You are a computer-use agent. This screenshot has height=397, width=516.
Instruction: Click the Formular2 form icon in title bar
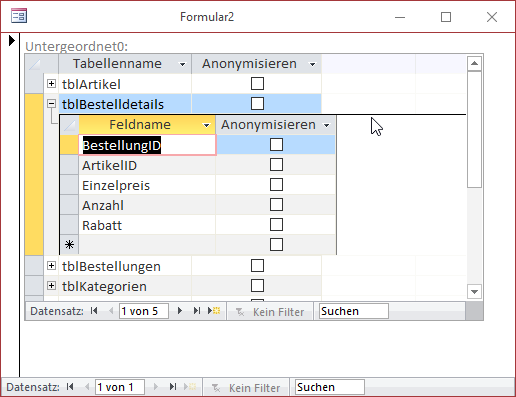(x=19, y=16)
